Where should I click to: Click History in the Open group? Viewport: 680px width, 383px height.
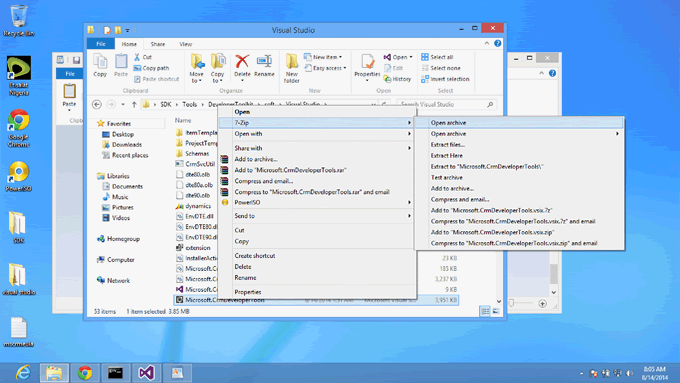397,79
